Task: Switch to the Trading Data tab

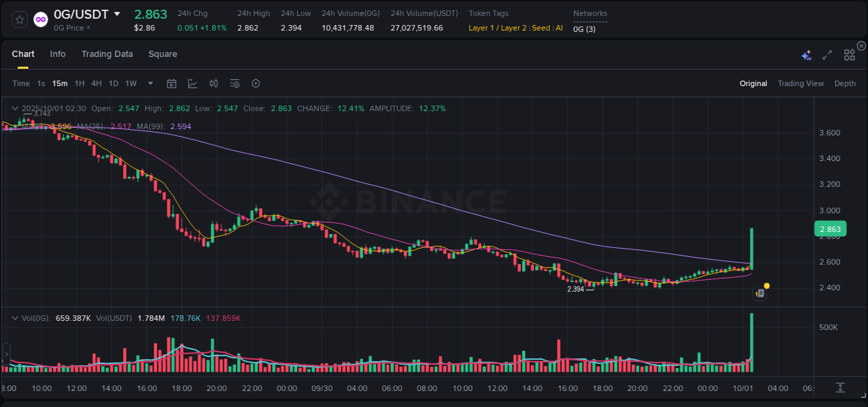Action: click(x=107, y=53)
